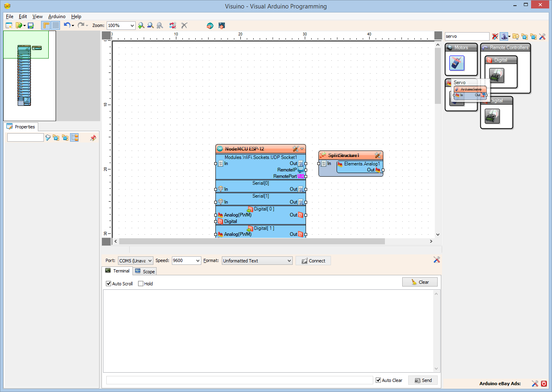Image resolution: width=552 pixels, height=392 pixels.
Task: Type in the terminal send input field
Action: (x=239, y=380)
